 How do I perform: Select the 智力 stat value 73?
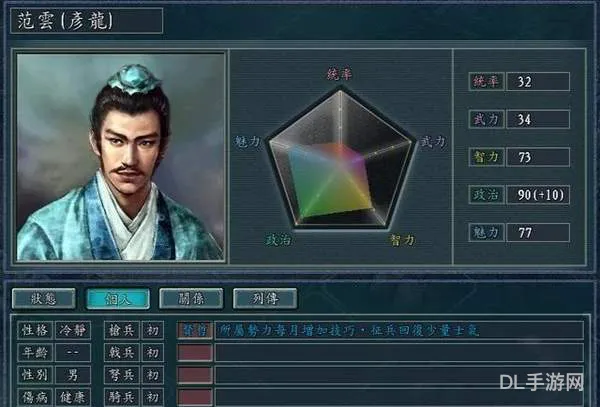tap(538, 157)
